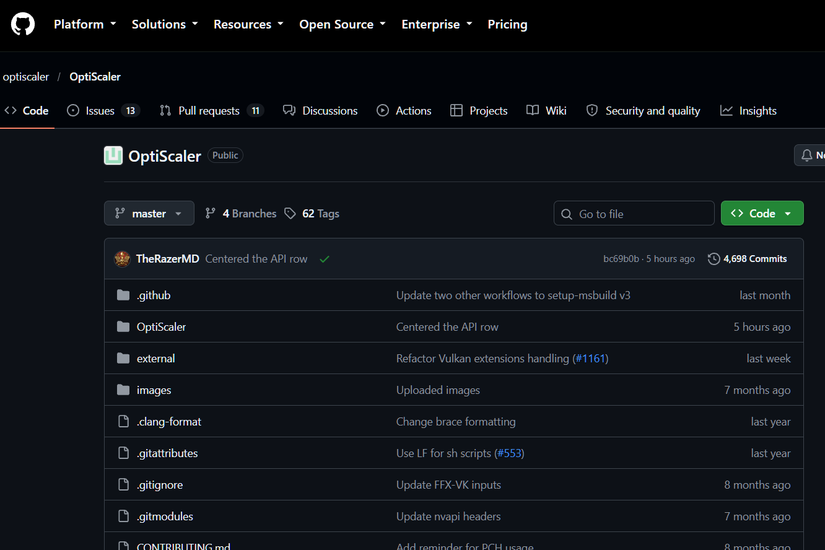
Task: Open commit Update FFX-VK inputs
Action: pyautogui.click(x=448, y=485)
